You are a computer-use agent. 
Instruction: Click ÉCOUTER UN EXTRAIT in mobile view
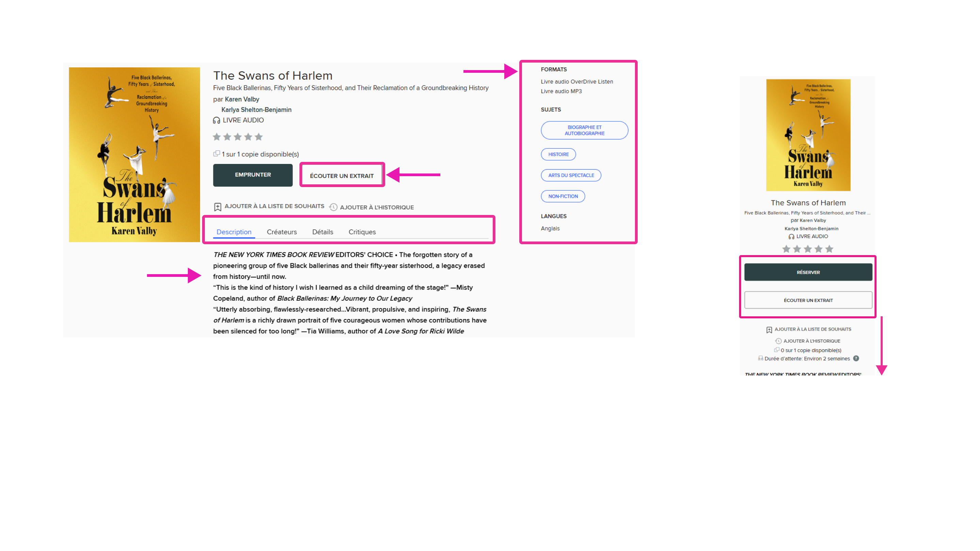[x=808, y=300]
